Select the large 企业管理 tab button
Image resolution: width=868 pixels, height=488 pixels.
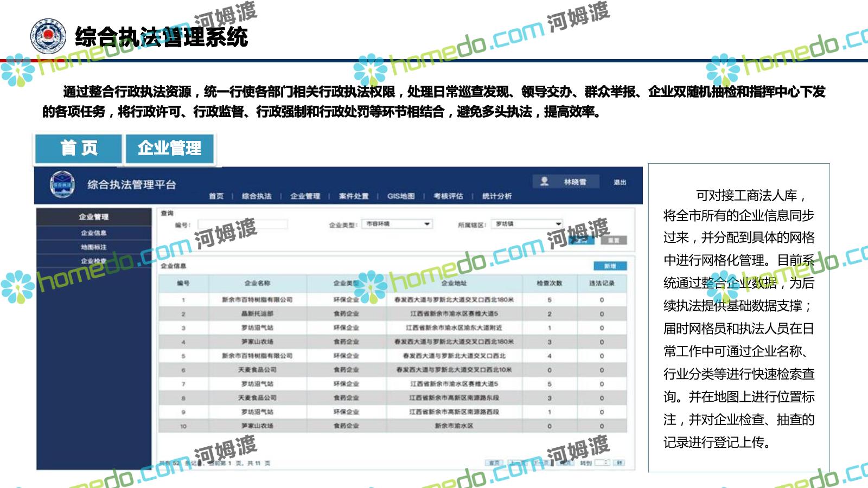point(170,148)
